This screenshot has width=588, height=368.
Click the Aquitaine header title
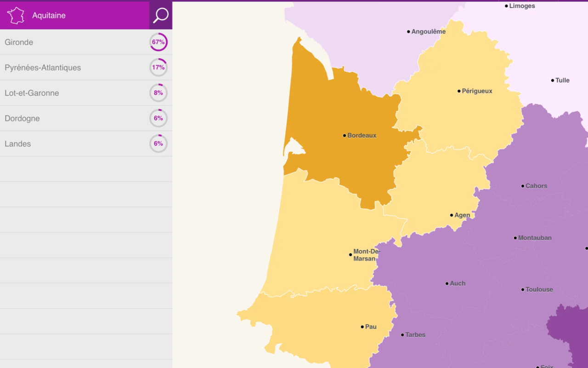(x=49, y=15)
